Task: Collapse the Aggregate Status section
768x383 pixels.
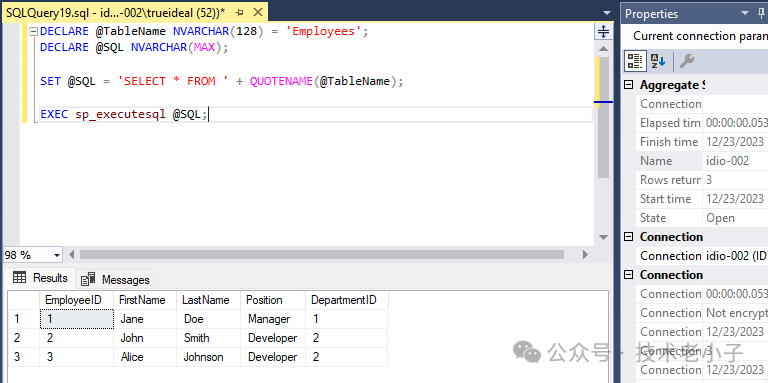Action: 628,85
